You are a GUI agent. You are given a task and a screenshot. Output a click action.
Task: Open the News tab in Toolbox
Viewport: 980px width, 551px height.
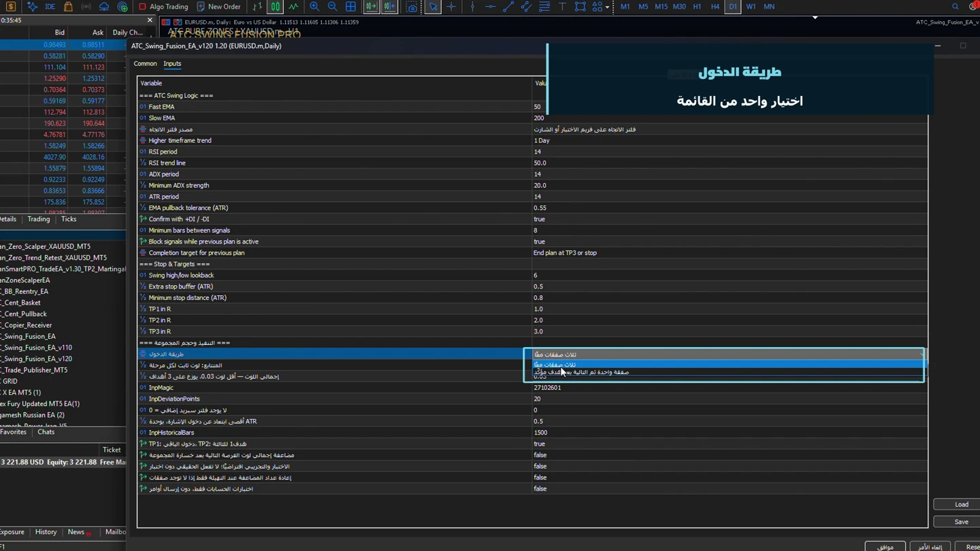76,532
